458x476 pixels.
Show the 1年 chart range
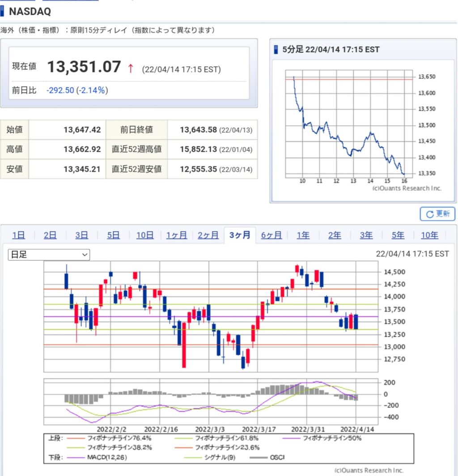coord(303,235)
